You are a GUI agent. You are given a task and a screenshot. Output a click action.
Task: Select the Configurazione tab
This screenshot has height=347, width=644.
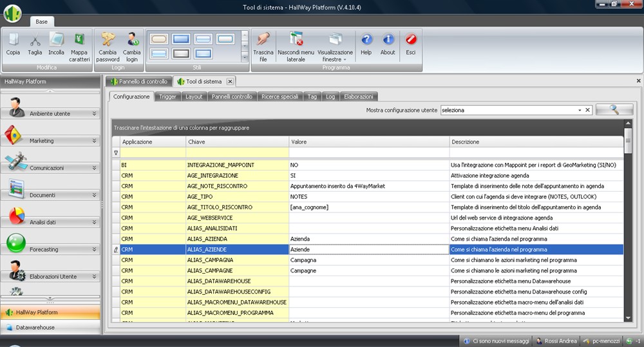click(131, 97)
